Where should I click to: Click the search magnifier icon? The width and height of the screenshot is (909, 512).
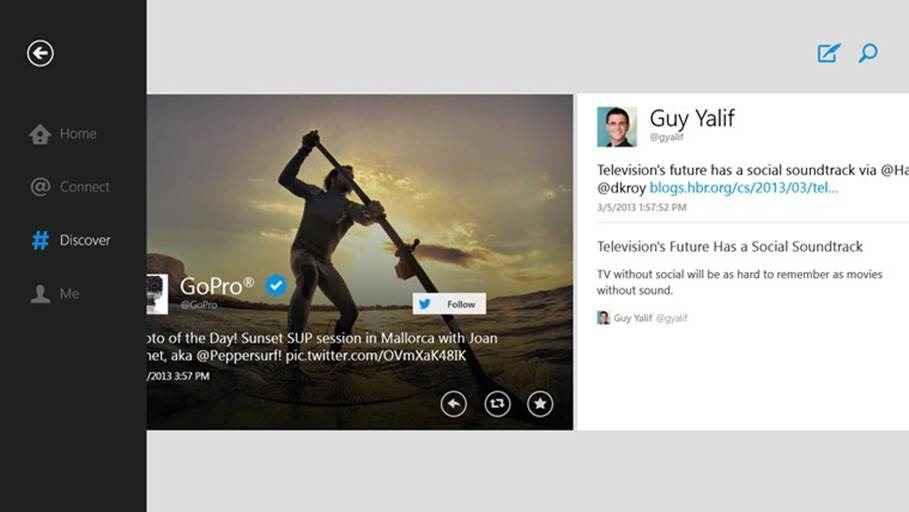pyautogui.click(x=868, y=53)
